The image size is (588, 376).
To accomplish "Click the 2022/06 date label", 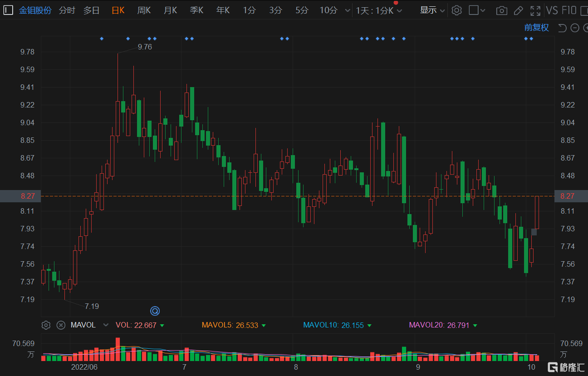I will 84,366.
